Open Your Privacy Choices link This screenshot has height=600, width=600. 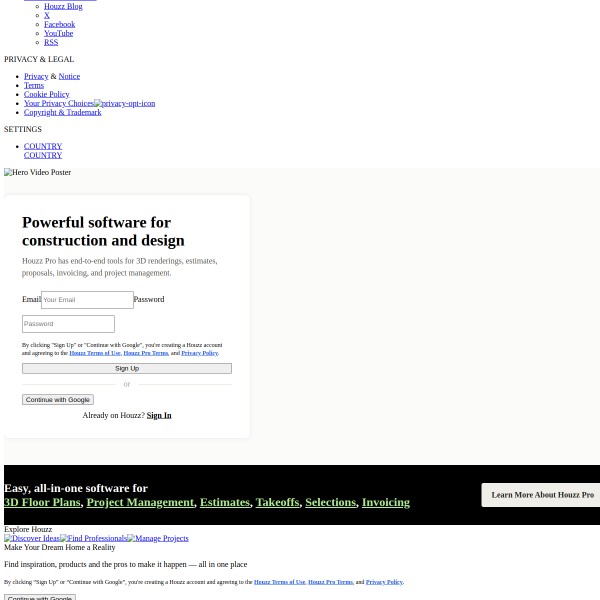pyautogui.click(x=59, y=103)
